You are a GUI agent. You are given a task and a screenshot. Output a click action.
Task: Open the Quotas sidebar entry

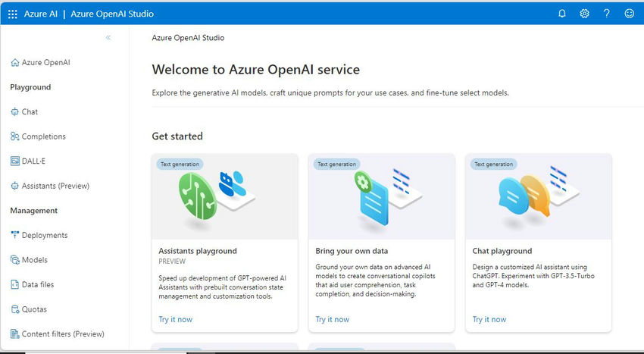[28, 309]
